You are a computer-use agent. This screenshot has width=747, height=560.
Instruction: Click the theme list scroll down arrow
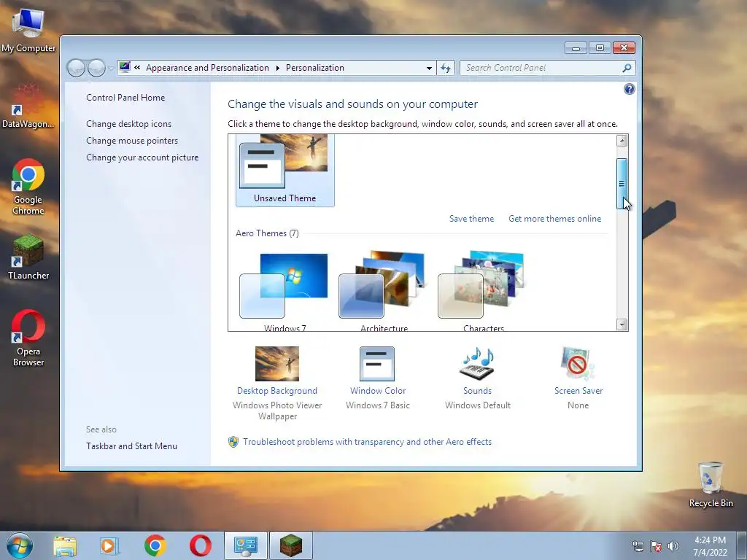[622, 324]
